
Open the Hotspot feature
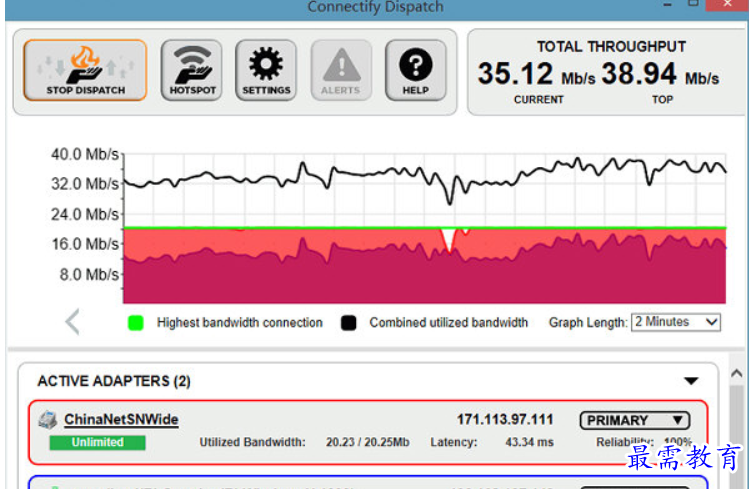tap(192, 70)
